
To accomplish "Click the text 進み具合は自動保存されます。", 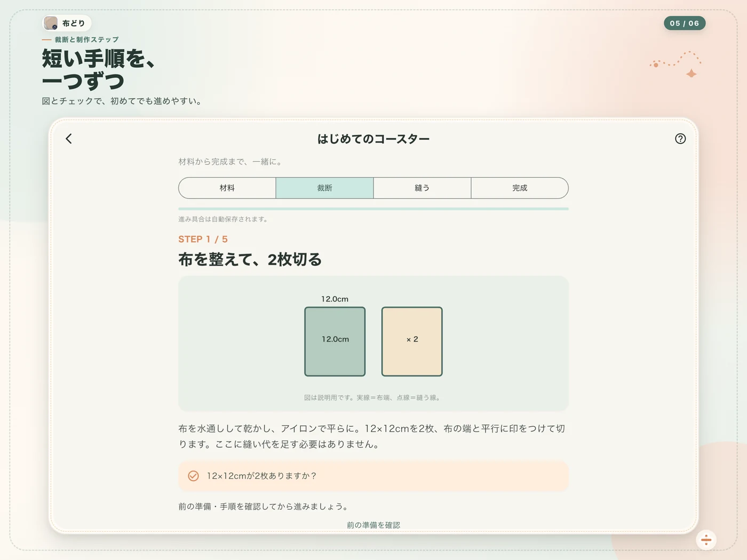I will (x=224, y=219).
